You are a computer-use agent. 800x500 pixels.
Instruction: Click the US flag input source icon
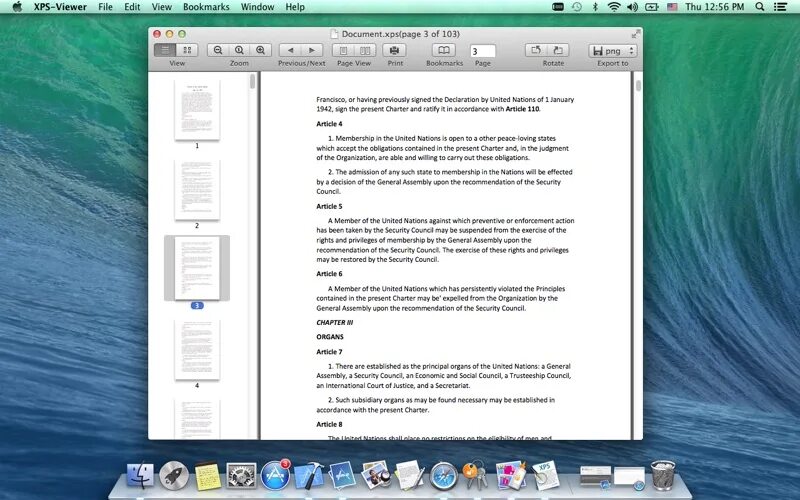tap(672, 7)
